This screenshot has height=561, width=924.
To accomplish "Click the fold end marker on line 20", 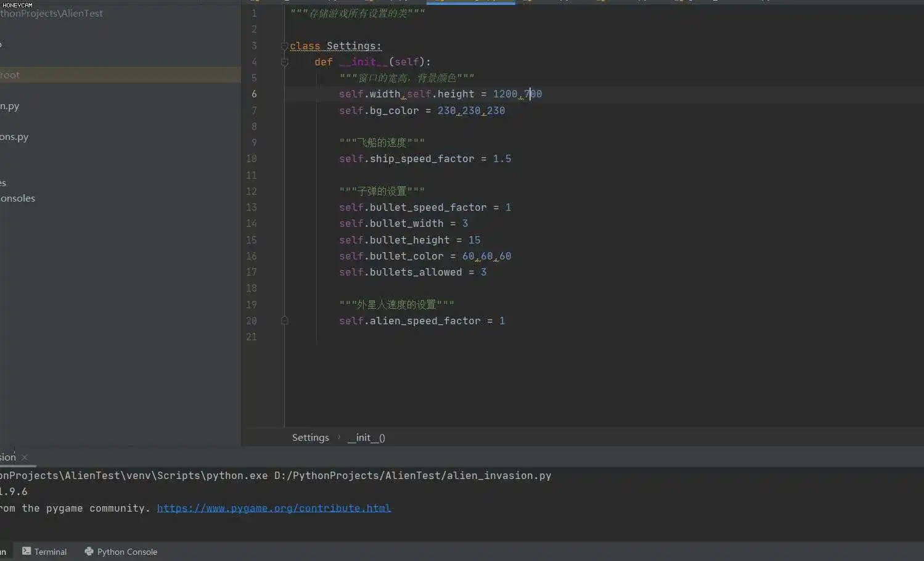I will [x=284, y=321].
